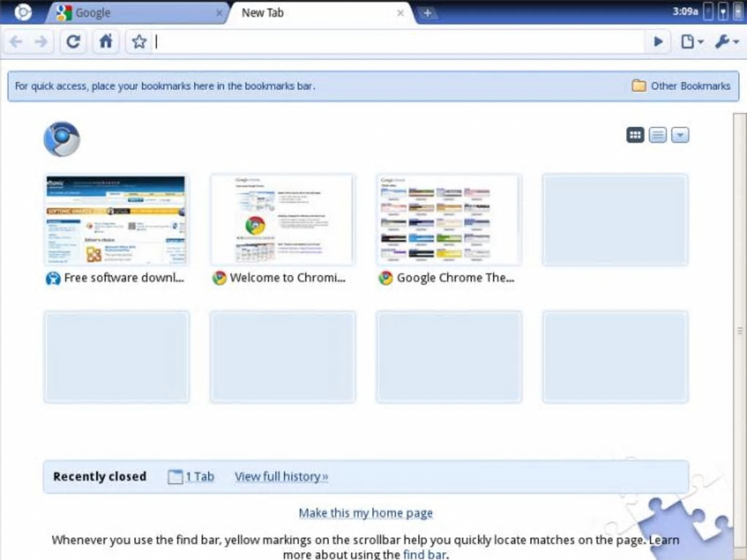747x560 pixels.
Task: Reopen the recently closed 1 Tab
Action: (x=191, y=477)
